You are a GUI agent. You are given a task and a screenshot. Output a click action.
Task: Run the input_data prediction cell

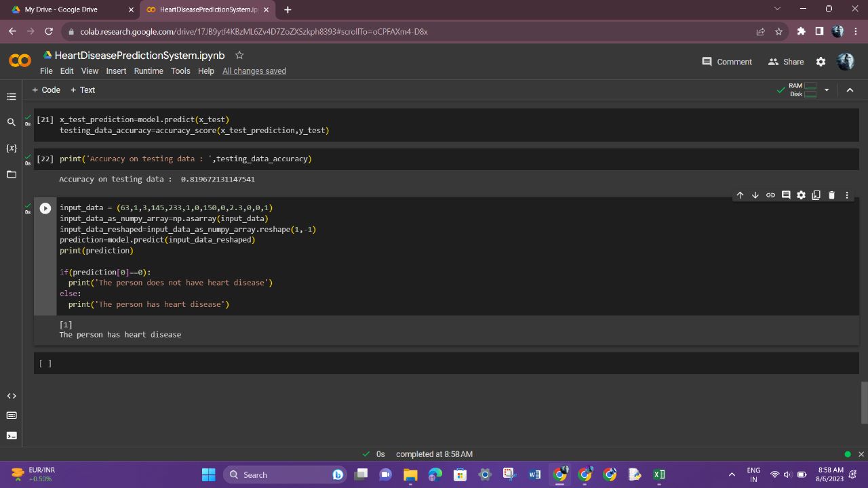tap(45, 209)
